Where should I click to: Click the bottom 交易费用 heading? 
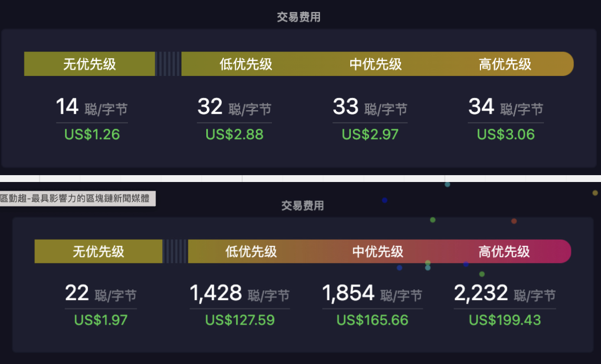tap(302, 205)
